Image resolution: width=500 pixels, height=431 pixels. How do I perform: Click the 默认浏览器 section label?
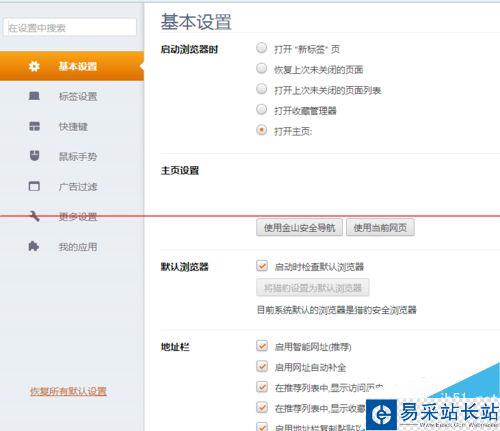[184, 267]
